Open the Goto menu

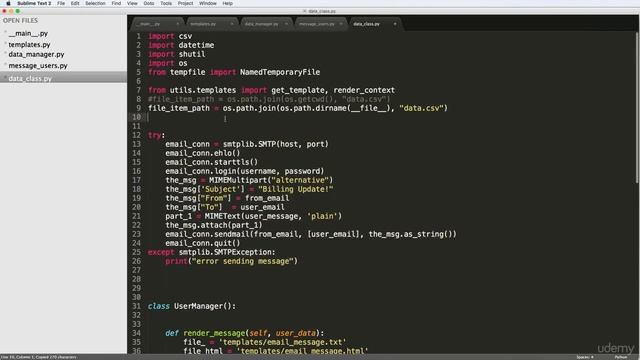click(149, 3)
